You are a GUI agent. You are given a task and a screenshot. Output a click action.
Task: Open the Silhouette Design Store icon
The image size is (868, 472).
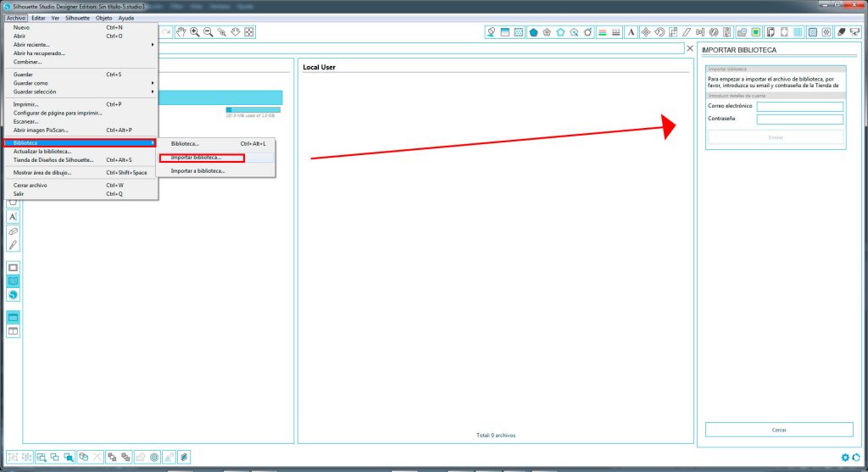[13, 294]
